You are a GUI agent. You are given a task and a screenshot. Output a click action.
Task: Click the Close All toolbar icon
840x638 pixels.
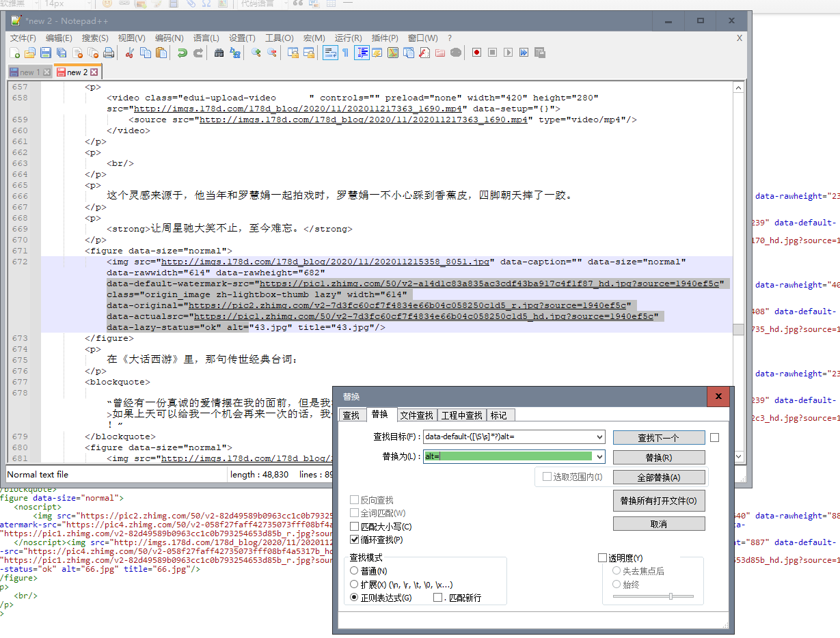pyautogui.click(x=93, y=53)
